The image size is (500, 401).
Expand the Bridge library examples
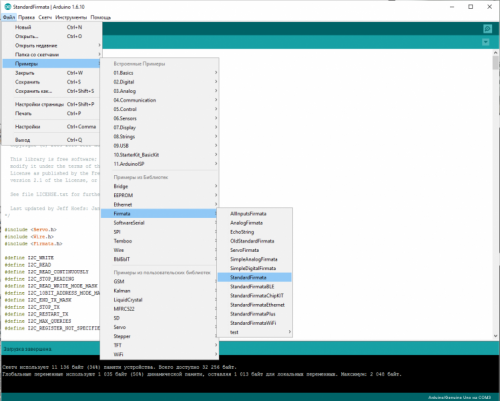[160, 186]
